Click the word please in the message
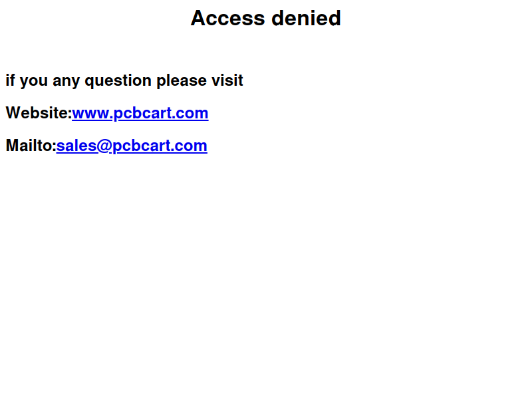 point(181,81)
